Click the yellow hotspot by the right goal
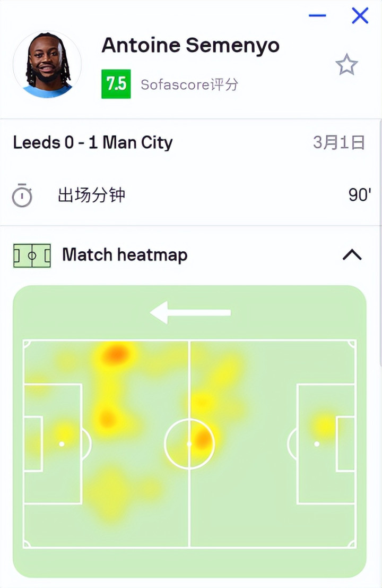The height and width of the screenshot is (588, 382). coord(324,425)
